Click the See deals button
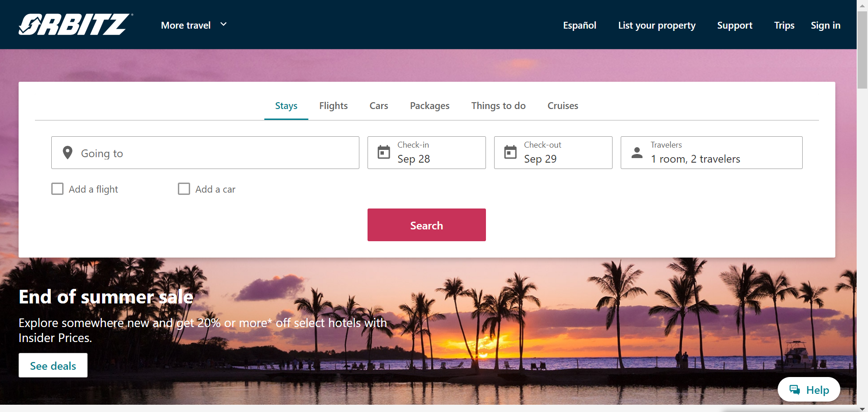This screenshot has width=868, height=412. (x=53, y=365)
